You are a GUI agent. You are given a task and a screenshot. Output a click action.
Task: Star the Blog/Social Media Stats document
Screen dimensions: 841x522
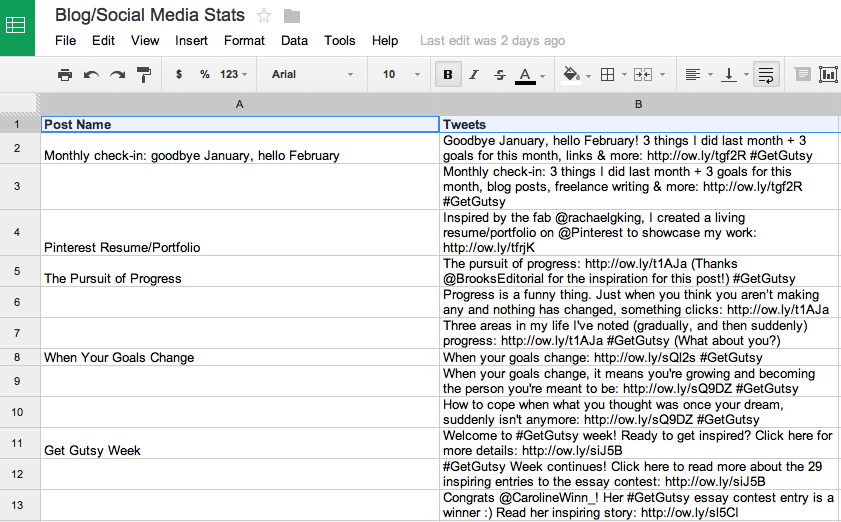click(263, 16)
